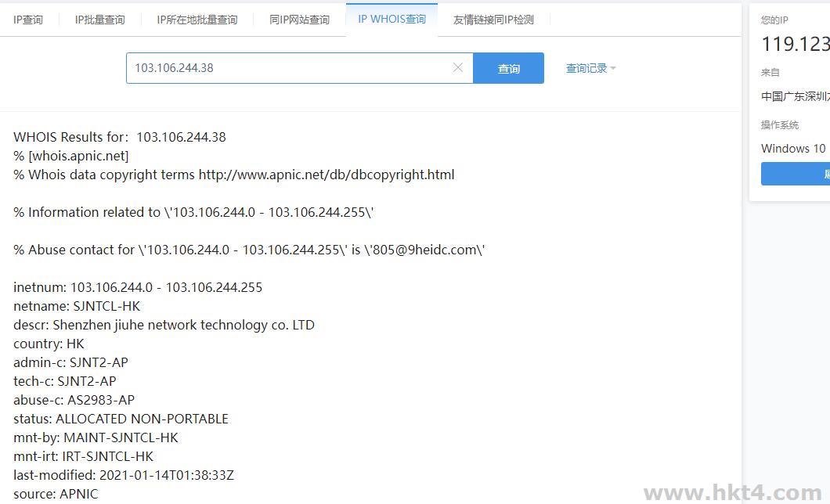
Task: Switch to the IP批量查询 tab
Action: [100, 20]
